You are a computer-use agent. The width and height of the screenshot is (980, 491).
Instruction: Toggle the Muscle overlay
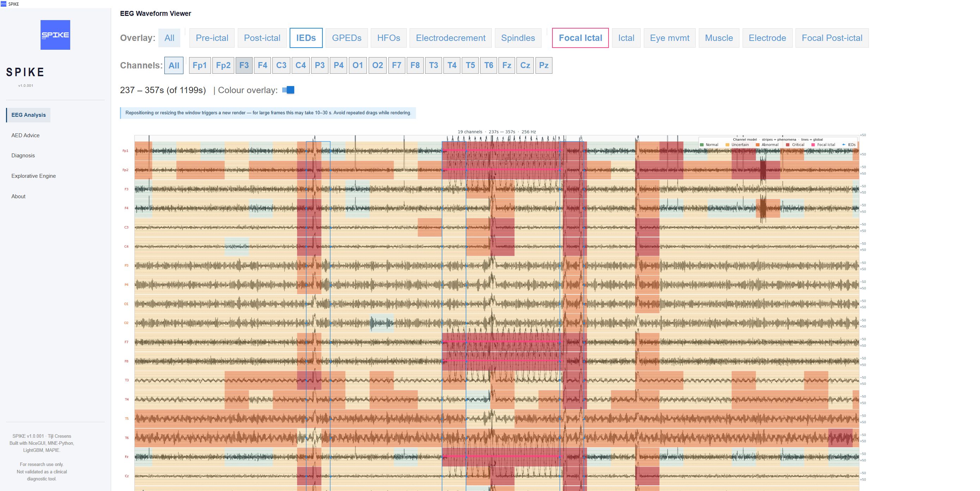click(719, 38)
